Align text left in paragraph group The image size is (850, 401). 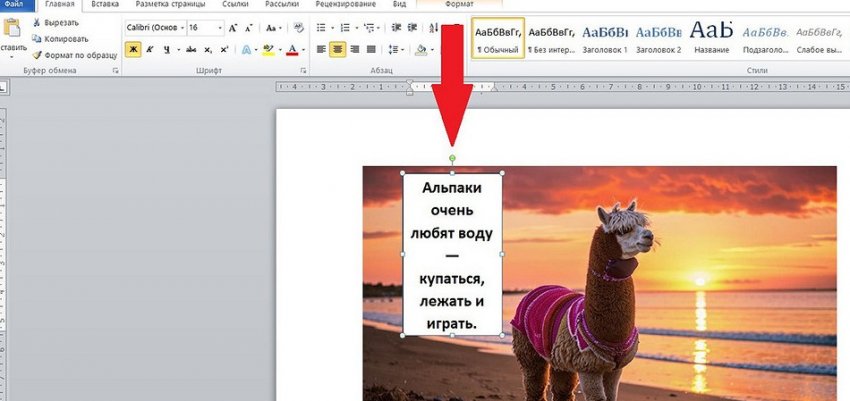(321, 49)
